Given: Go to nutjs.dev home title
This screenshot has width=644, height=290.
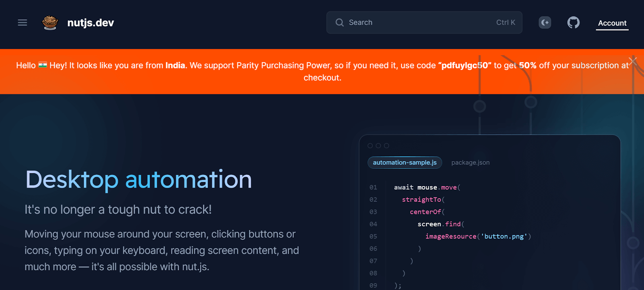Looking at the screenshot, I should (91, 23).
